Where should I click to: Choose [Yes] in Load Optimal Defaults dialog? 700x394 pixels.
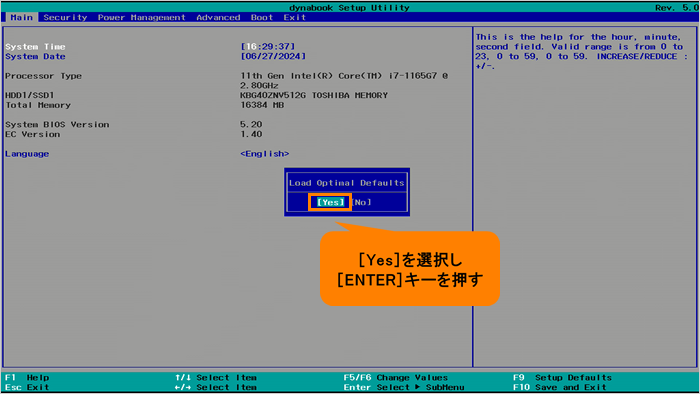(330, 202)
